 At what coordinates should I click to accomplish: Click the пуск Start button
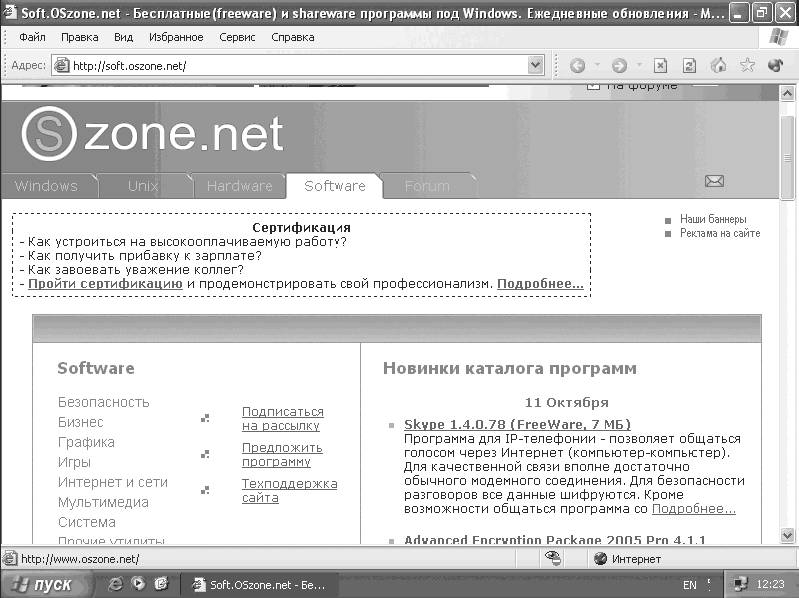(45, 584)
